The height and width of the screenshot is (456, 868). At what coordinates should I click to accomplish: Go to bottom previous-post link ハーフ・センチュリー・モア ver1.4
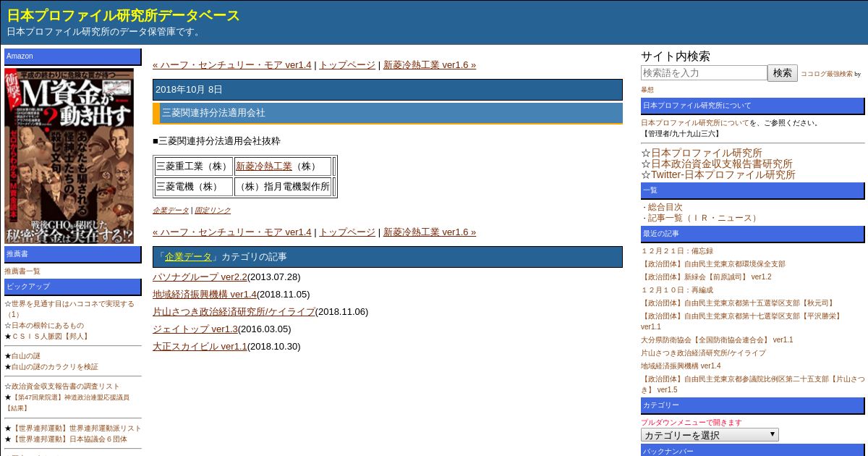tap(231, 232)
